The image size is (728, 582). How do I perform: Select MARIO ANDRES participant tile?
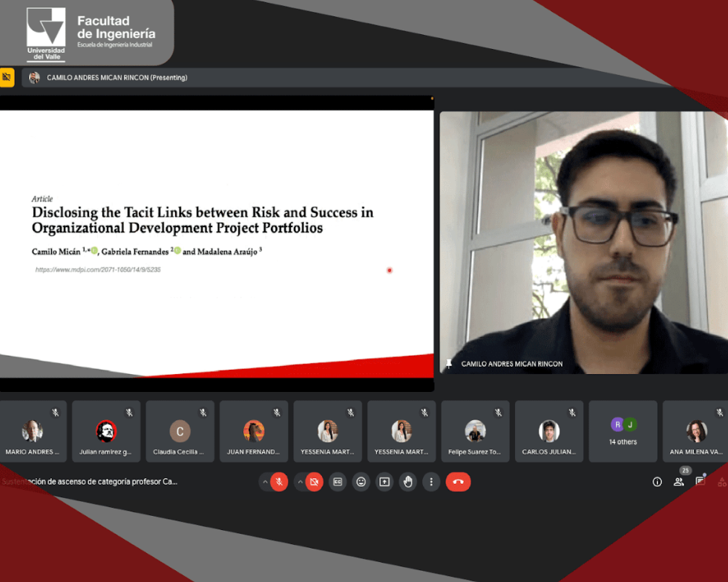(x=33, y=431)
